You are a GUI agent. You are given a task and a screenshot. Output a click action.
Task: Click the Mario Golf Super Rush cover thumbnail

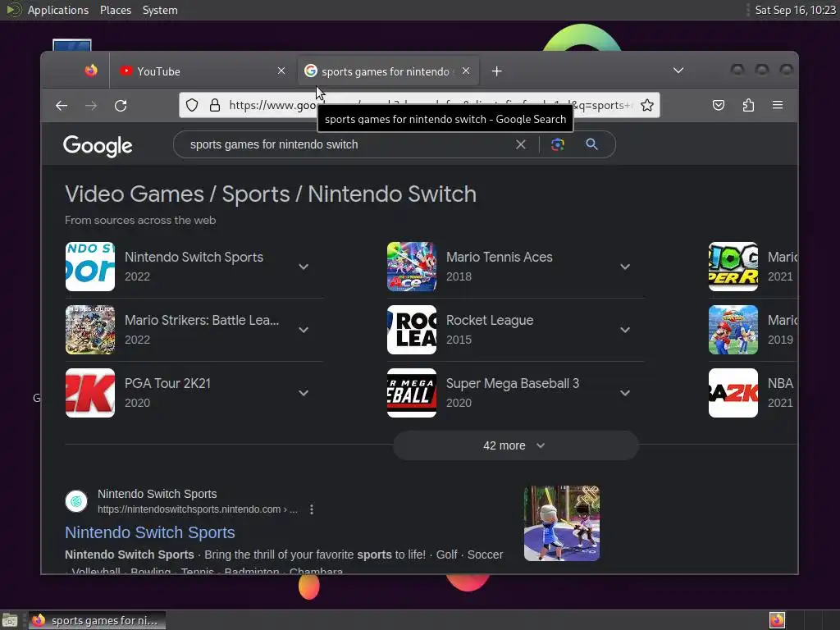[733, 267]
